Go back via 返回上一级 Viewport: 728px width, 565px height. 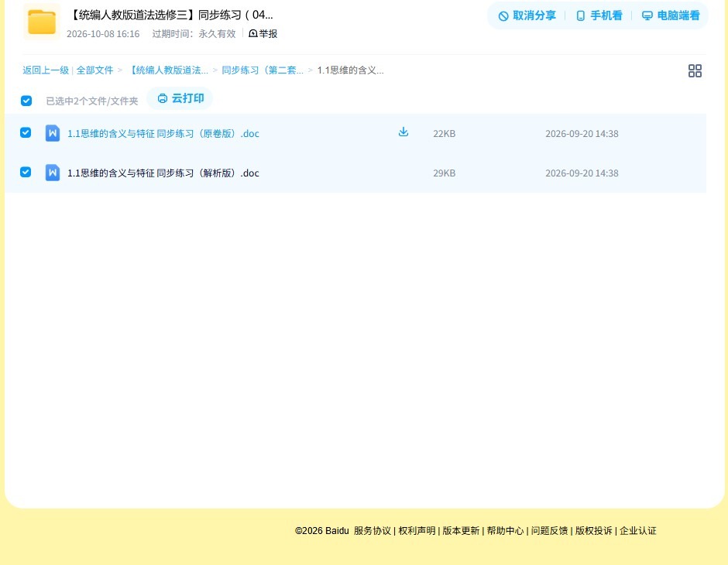[x=46, y=70]
